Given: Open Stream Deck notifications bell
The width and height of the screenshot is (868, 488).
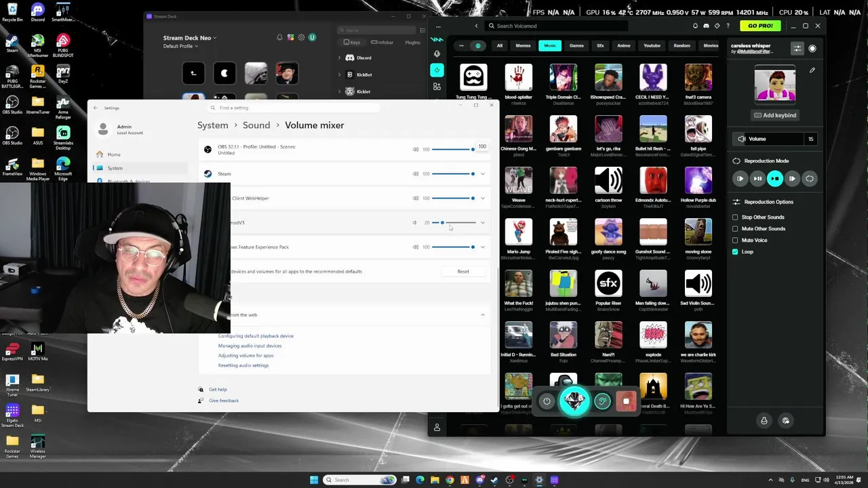Looking at the screenshot, I should tap(279, 37).
